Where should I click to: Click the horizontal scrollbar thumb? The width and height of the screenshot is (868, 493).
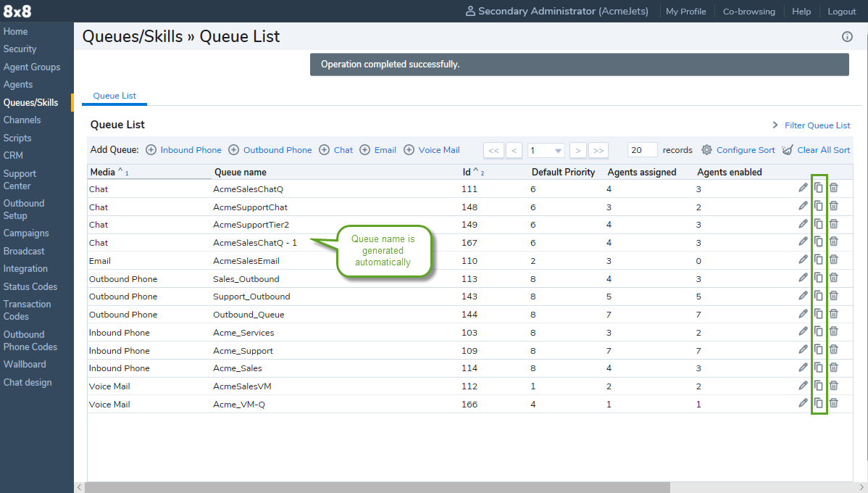(377, 487)
